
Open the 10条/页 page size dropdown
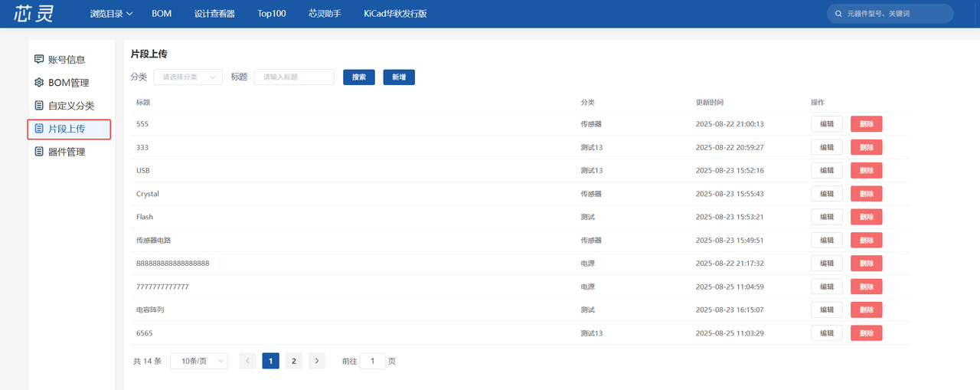pyautogui.click(x=198, y=361)
